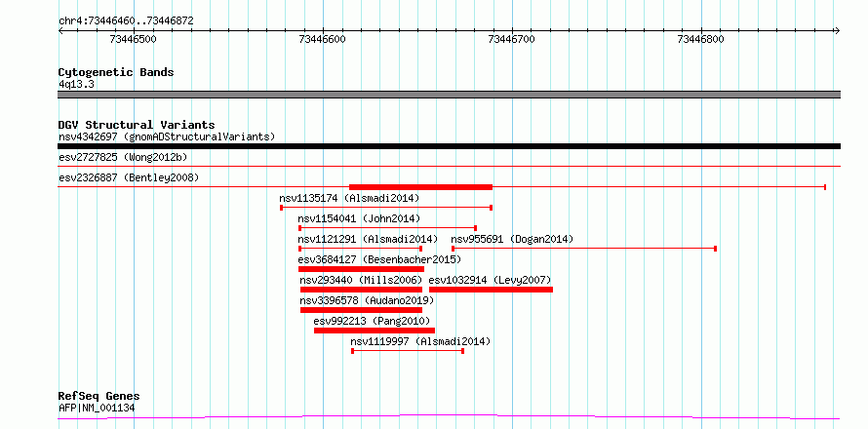Click the esv1032914 (Levy2007) label
The height and width of the screenshot is (429, 868).
pyautogui.click(x=490, y=280)
